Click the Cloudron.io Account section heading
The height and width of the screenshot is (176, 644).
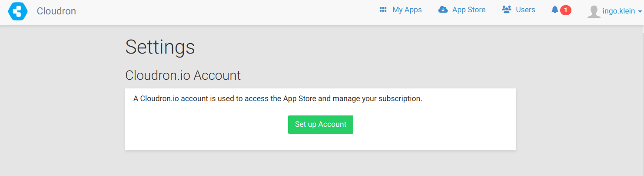point(183,75)
